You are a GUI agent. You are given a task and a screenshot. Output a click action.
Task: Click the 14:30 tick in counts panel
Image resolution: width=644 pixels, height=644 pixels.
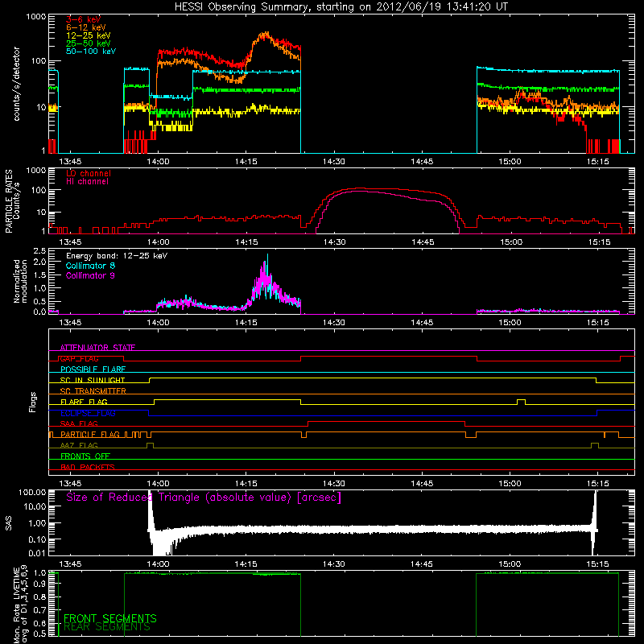click(x=334, y=162)
